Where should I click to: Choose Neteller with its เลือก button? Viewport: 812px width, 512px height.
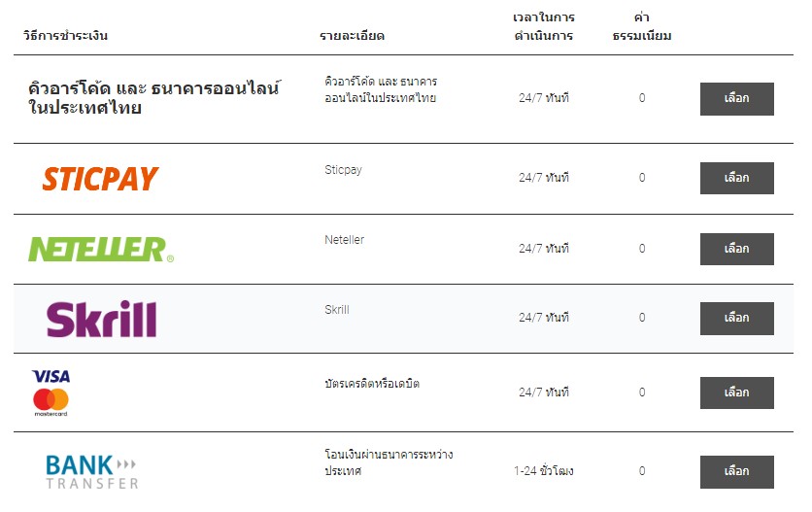[736, 249]
